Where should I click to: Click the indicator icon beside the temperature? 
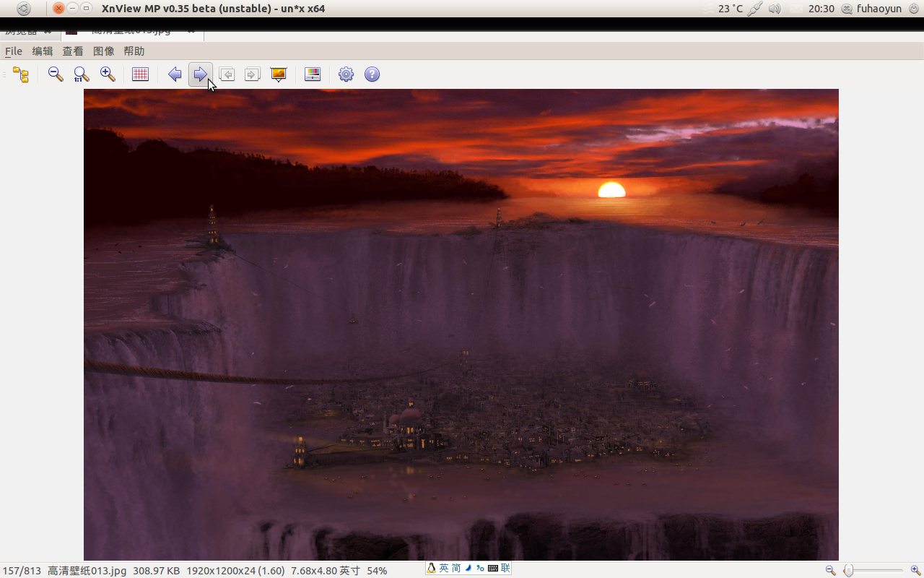[x=755, y=9]
